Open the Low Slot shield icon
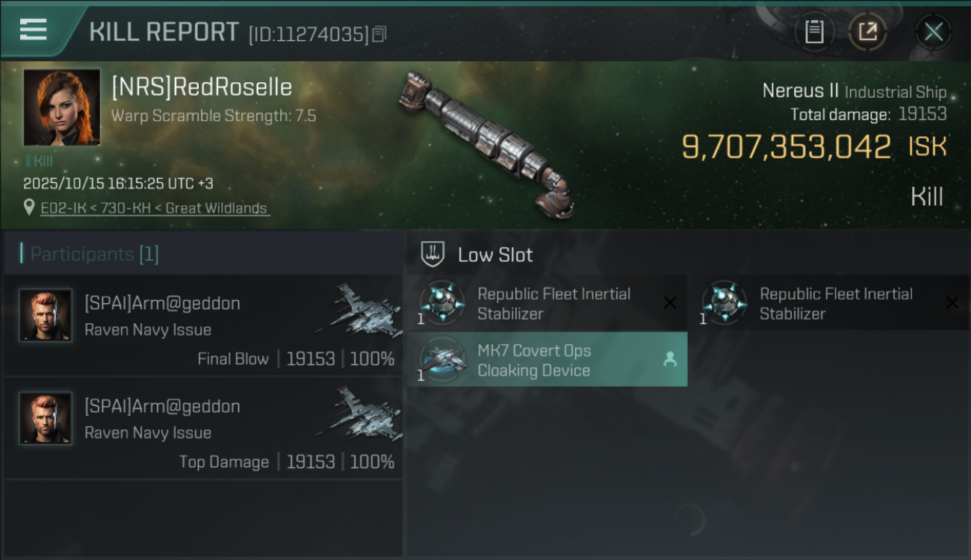 click(x=434, y=255)
